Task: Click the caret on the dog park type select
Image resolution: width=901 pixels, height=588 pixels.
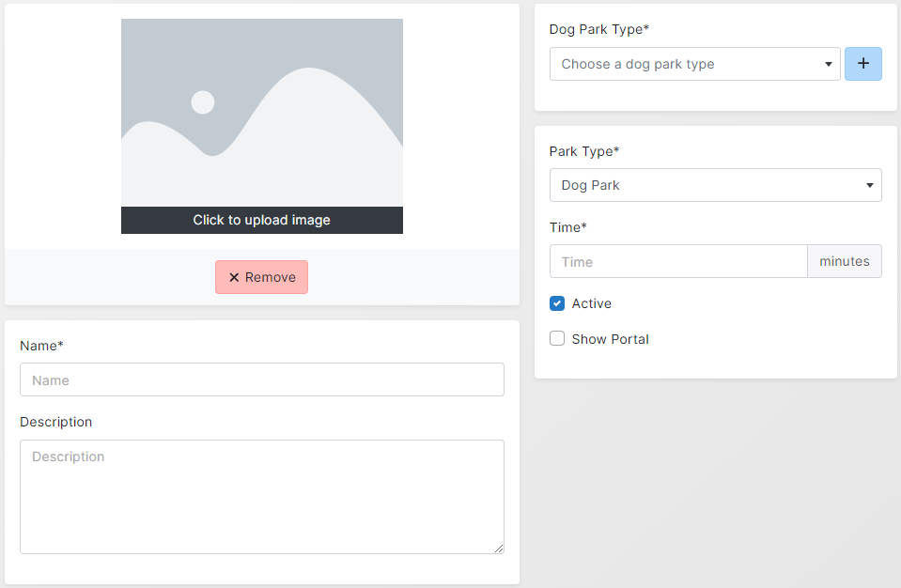Action: click(828, 65)
